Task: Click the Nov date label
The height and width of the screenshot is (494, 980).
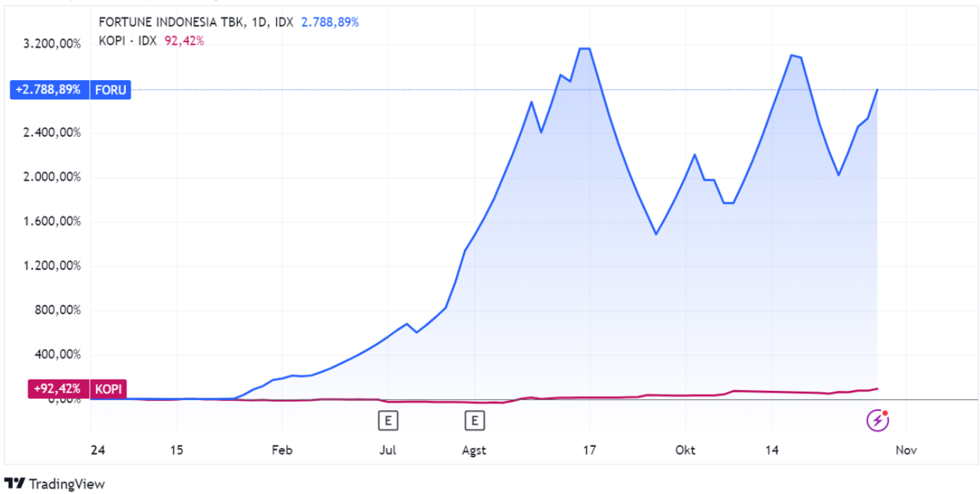Action: (906, 450)
